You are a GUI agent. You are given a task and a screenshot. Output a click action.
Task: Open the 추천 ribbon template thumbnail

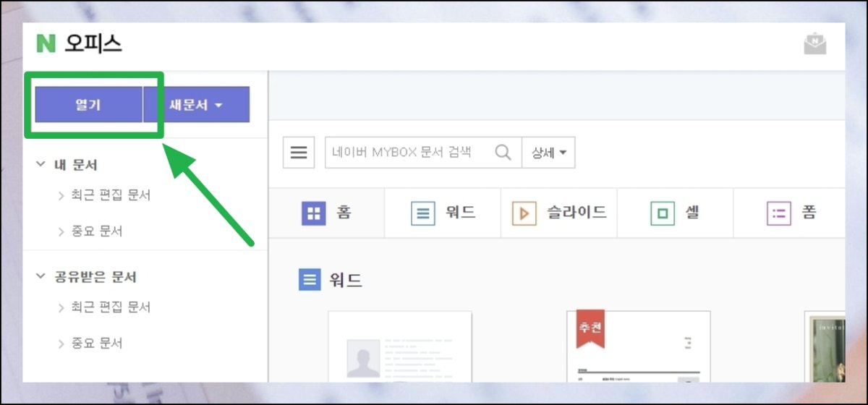[x=639, y=346]
